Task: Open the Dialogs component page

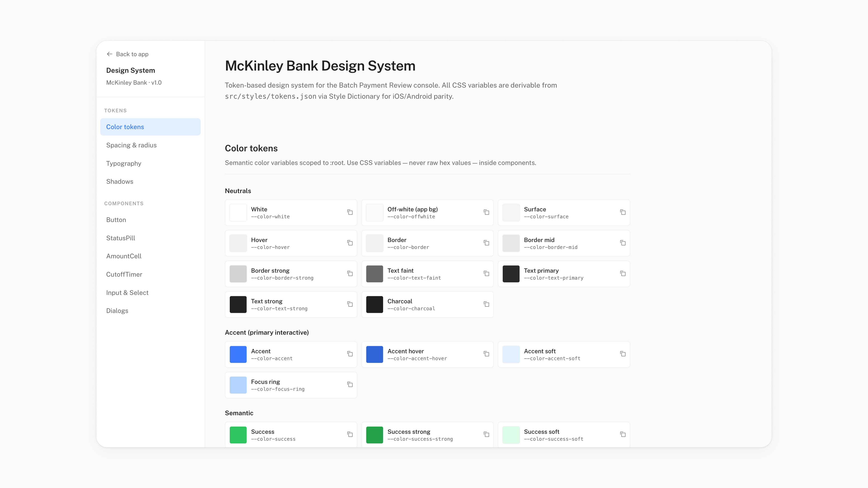Action: (150, 310)
